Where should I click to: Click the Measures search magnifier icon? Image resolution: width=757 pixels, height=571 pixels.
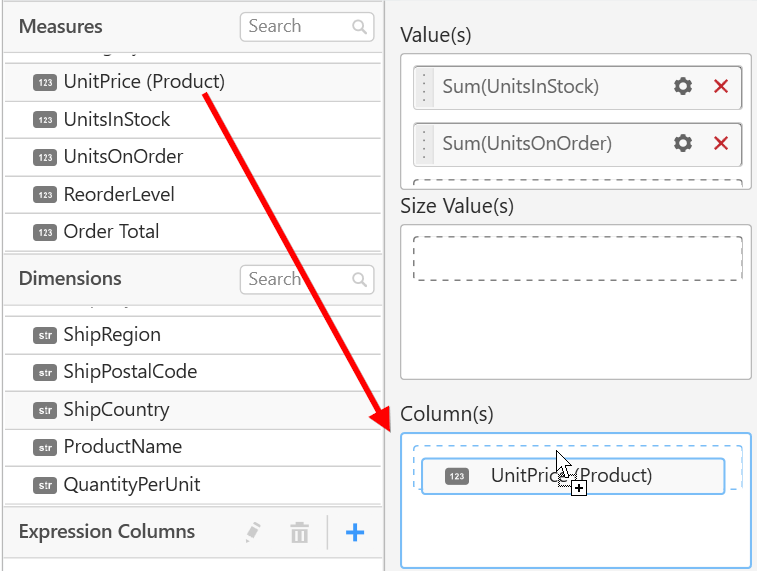(359, 28)
